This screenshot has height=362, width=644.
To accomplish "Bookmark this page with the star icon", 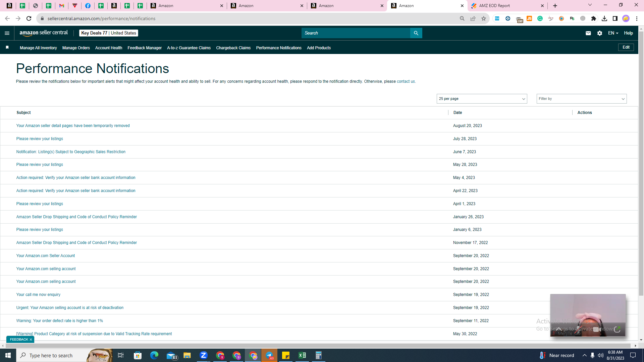I will click(484, 18).
